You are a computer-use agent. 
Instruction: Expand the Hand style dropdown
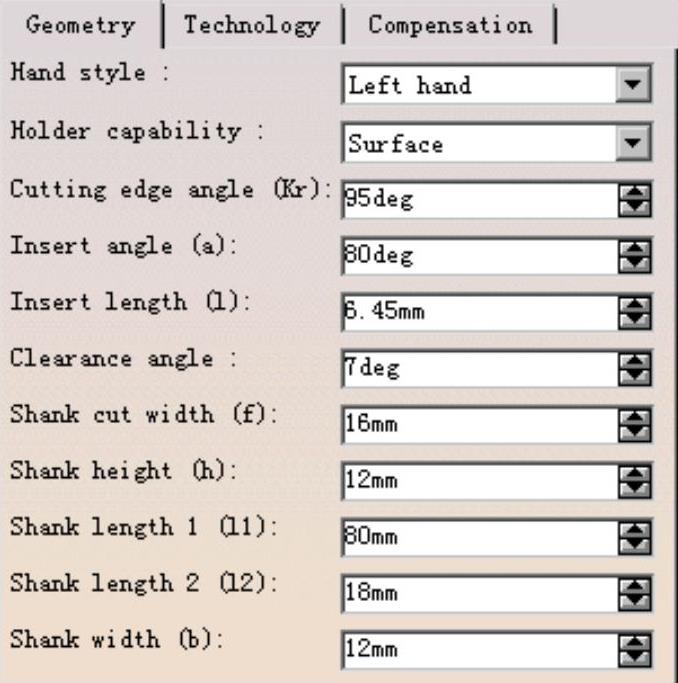tap(632, 86)
